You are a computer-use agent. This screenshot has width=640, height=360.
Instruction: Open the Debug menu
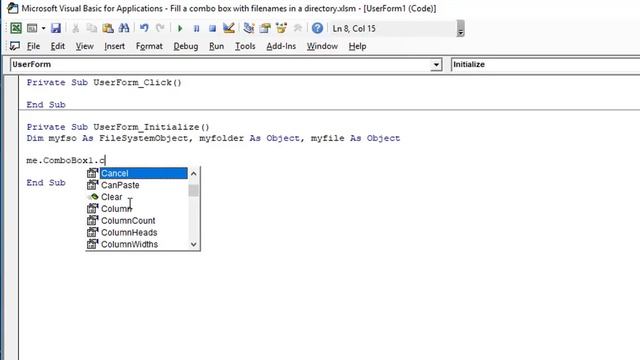186,46
